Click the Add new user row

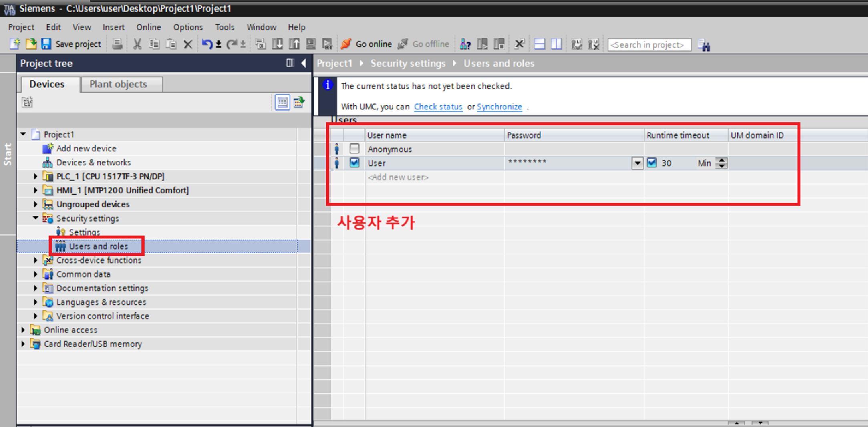coord(398,177)
